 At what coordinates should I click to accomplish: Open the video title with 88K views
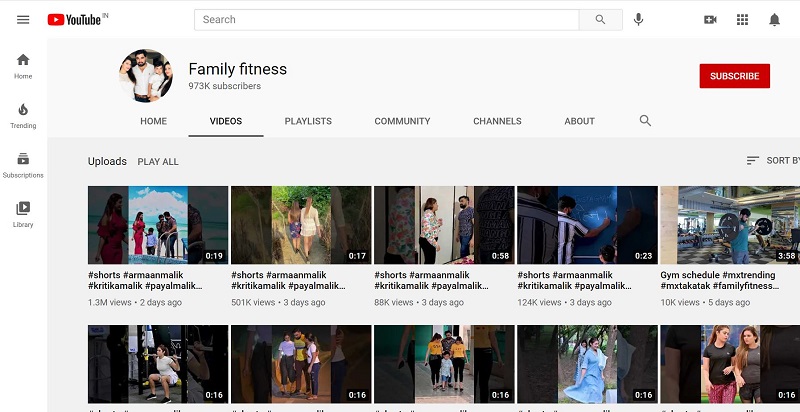(431, 280)
